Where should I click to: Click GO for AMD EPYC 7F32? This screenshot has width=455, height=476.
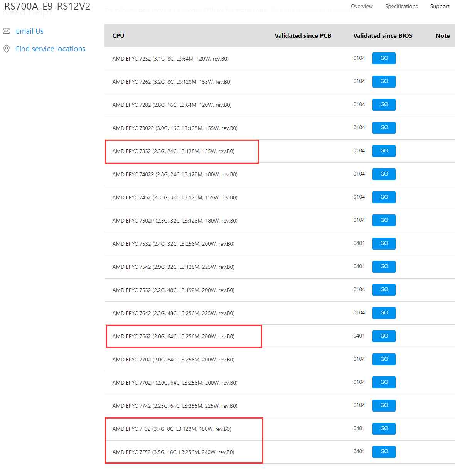point(384,429)
